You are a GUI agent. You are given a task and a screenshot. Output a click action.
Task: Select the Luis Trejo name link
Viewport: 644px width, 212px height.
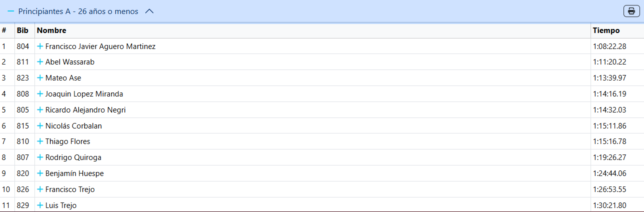click(61, 205)
